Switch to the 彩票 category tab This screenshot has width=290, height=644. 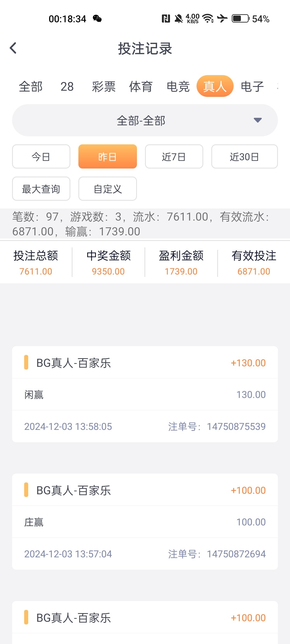(x=104, y=87)
